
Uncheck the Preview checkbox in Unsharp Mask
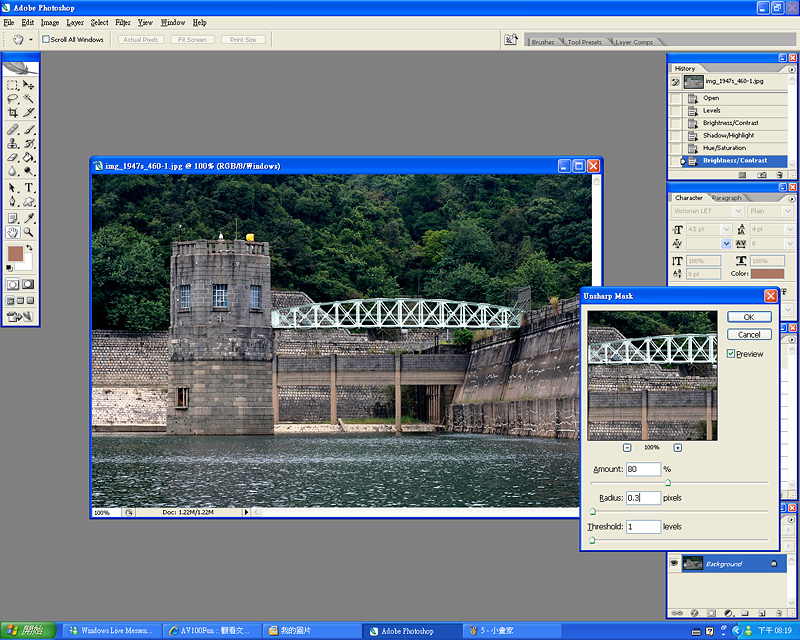point(732,354)
